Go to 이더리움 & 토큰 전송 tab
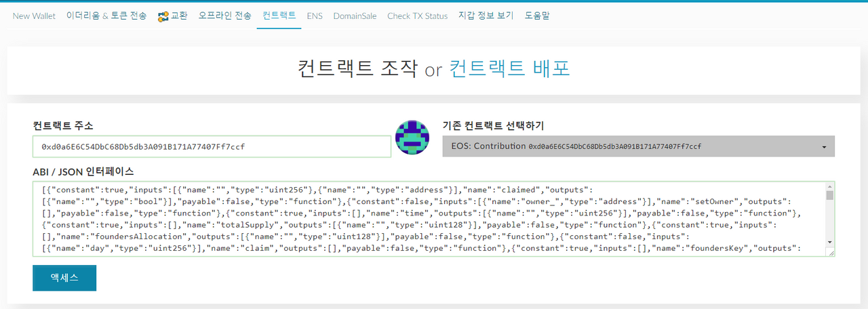 point(106,16)
